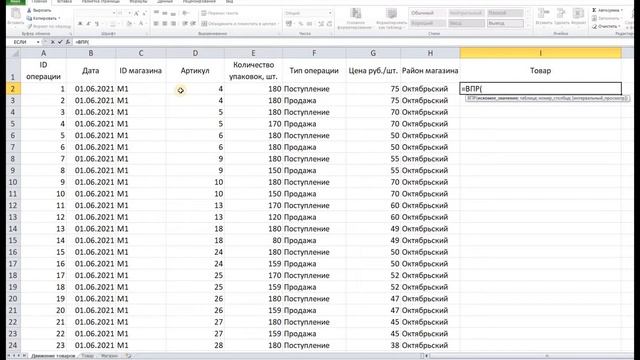The image size is (640, 360).
Task: Open the font size dropdown
Action: (129, 13)
